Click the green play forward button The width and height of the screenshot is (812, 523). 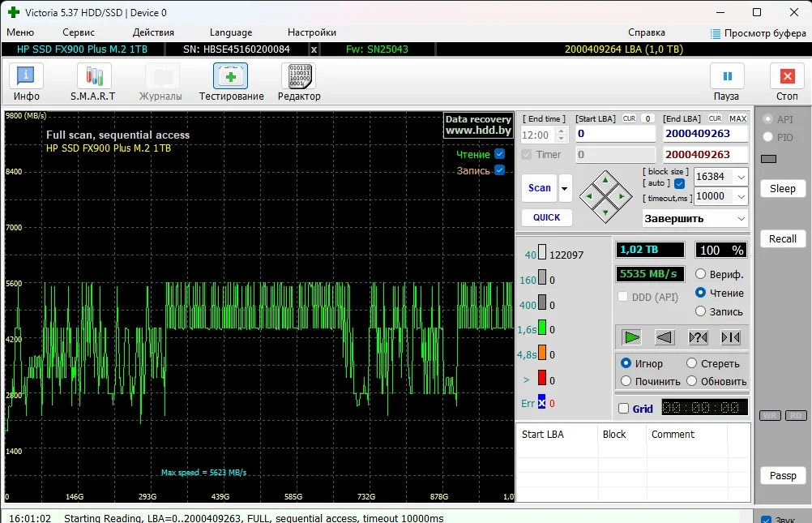tap(632, 337)
